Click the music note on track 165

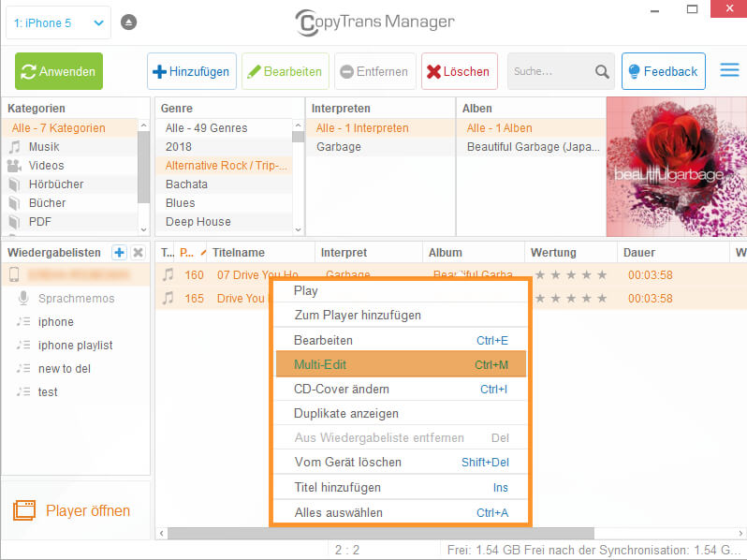point(168,299)
